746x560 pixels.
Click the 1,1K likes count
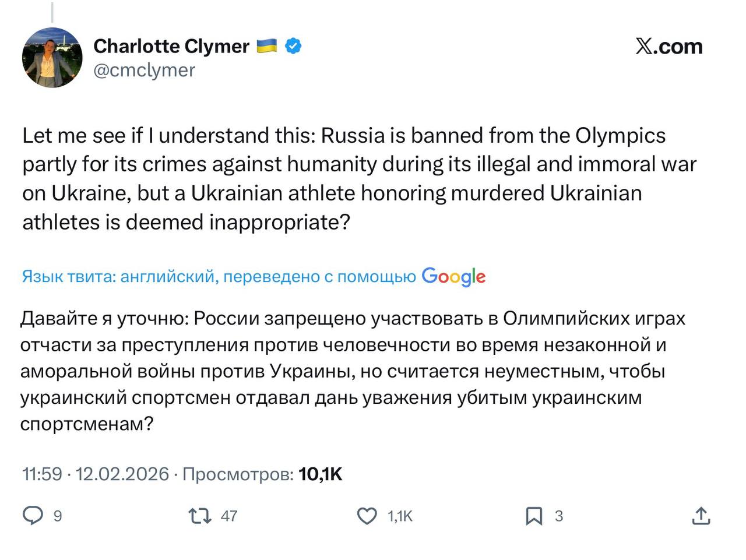point(400,516)
